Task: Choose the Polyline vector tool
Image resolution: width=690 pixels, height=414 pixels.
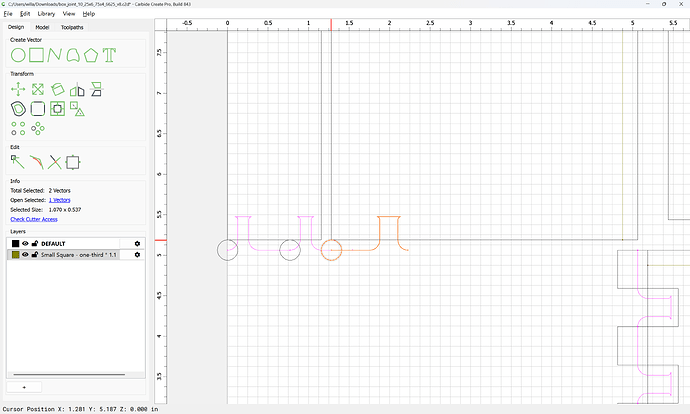Action: [x=55, y=55]
